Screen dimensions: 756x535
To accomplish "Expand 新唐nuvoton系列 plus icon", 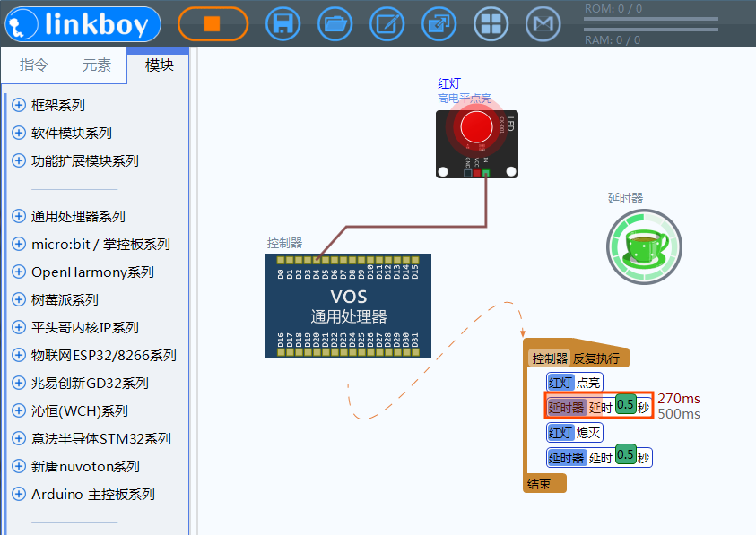I will 18,466.
